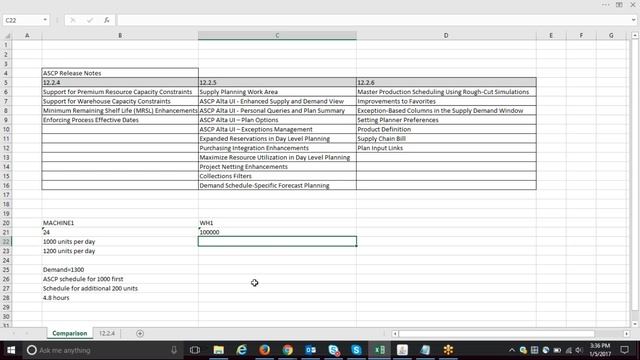Click the Select All corner triangle

[x=7, y=36]
